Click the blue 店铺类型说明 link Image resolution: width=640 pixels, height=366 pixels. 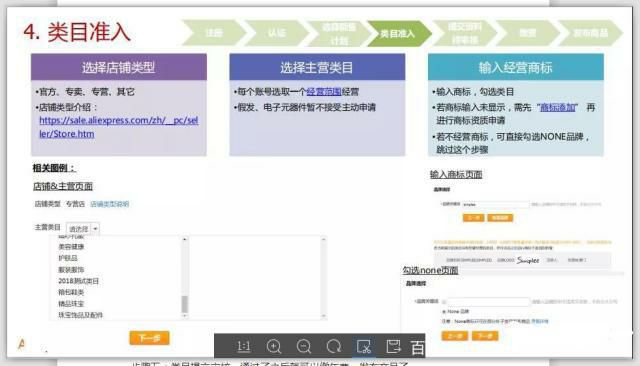[x=109, y=204]
